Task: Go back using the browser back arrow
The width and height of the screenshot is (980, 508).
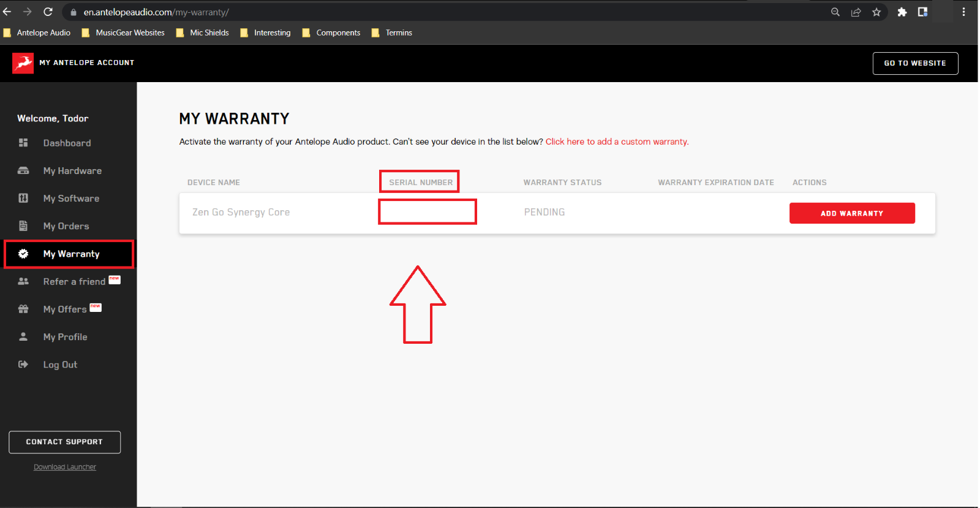Action: click(x=7, y=12)
